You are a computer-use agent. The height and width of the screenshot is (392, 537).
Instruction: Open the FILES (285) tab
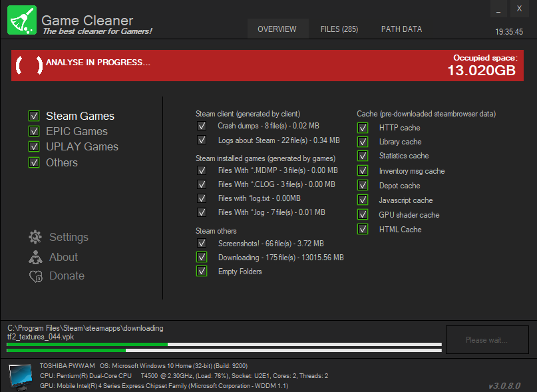339,29
